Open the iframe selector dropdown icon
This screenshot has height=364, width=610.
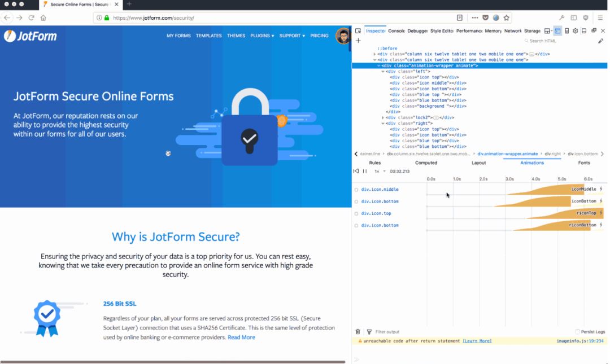[x=548, y=30]
